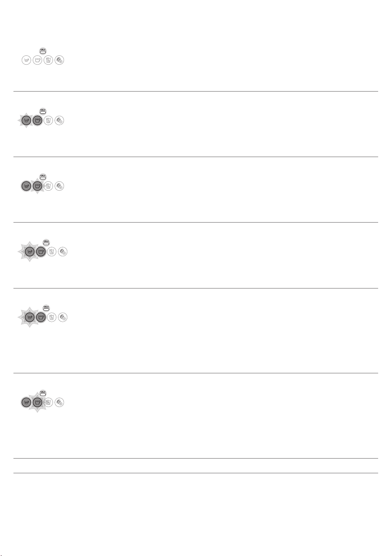Click the lit espresso icon in the third row
The height and width of the screenshot is (556, 392).
(x=26, y=186)
